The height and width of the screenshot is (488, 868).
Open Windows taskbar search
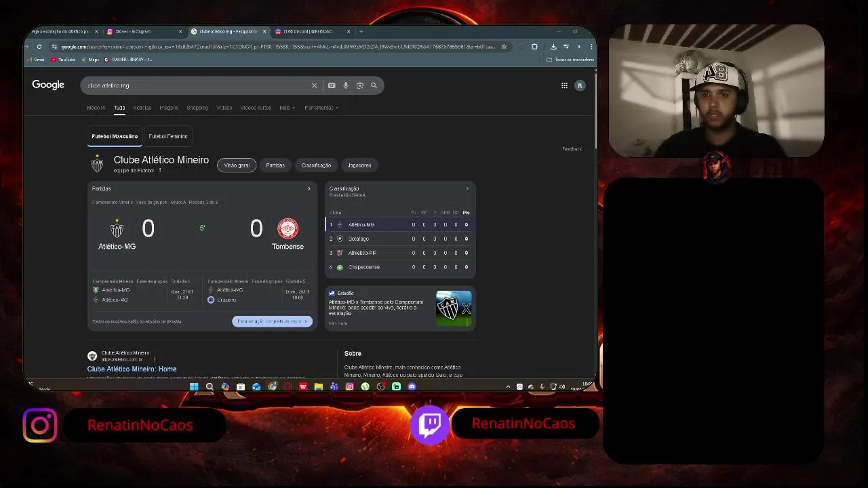[x=210, y=386]
